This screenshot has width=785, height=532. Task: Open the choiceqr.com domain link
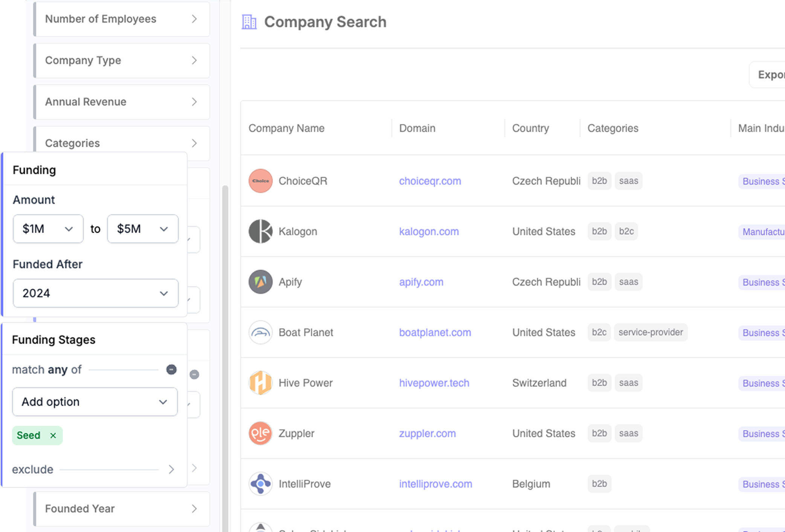(x=430, y=181)
